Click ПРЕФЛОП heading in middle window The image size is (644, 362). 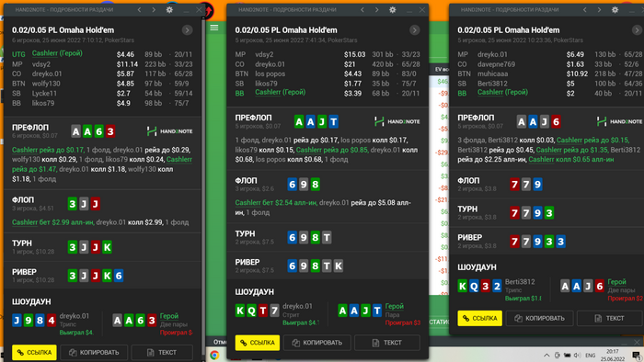(253, 118)
